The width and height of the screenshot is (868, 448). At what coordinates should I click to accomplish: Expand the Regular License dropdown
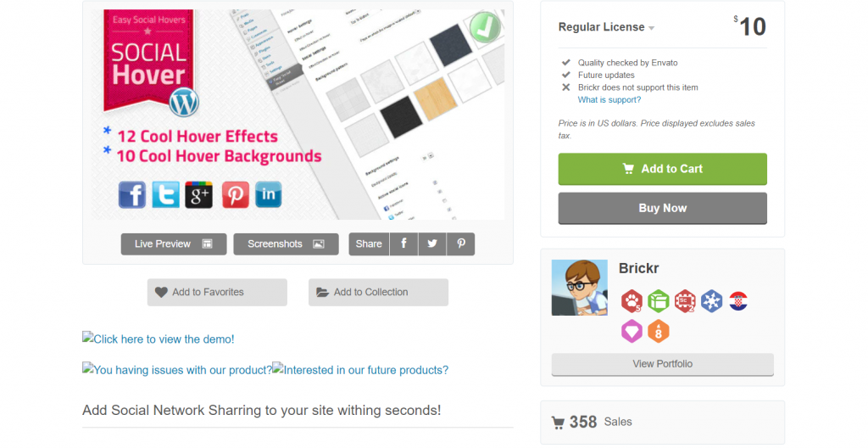607,27
